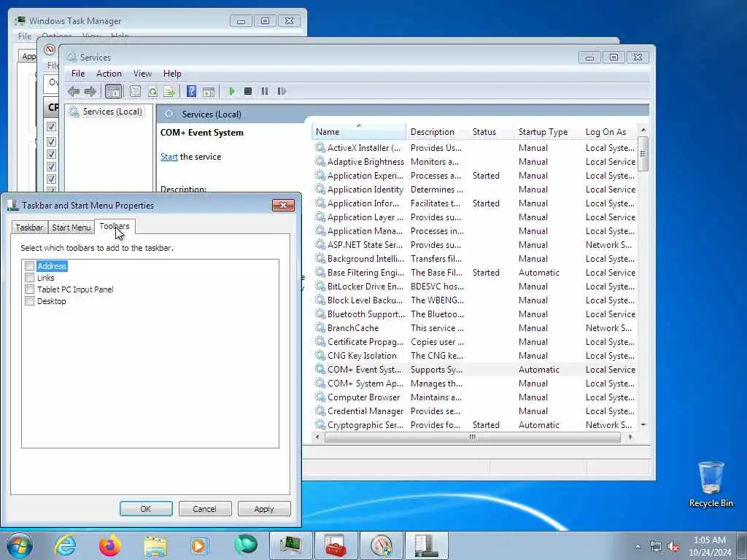
Task: Toggle Show/Hide Console Tree toolbar icon
Action: pos(113,91)
